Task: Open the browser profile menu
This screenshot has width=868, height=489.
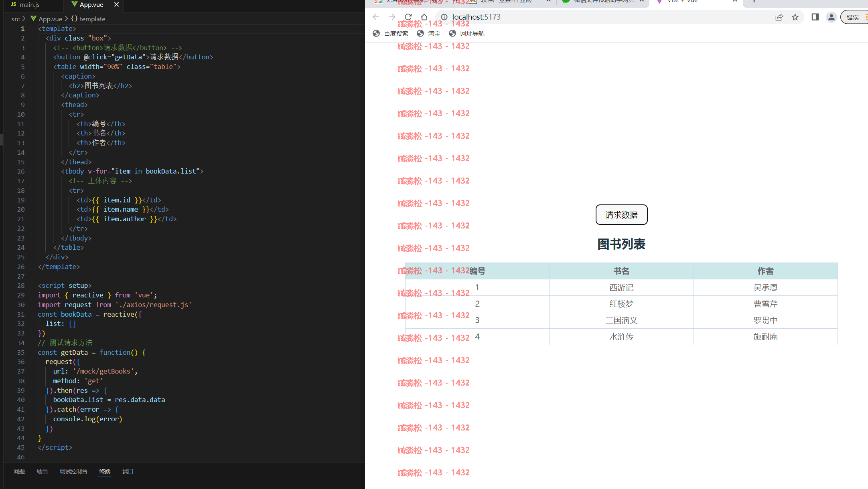Action: [x=831, y=17]
